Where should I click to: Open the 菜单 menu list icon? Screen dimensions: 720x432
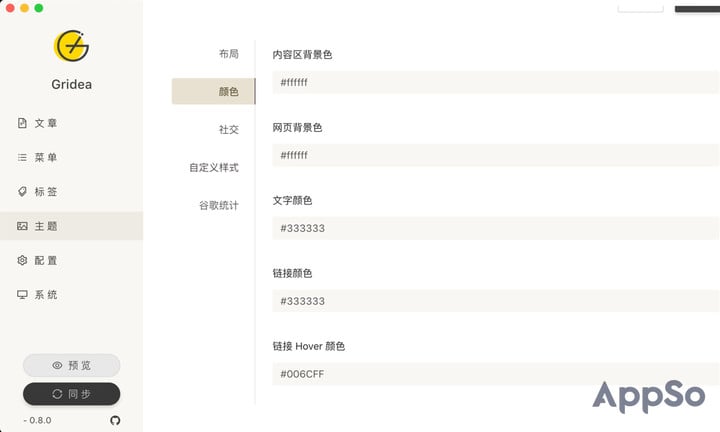22,157
